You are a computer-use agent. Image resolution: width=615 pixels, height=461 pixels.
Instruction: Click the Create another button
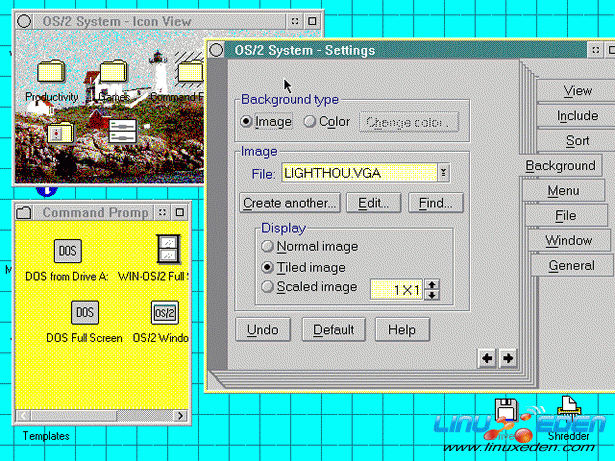(290, 203)
